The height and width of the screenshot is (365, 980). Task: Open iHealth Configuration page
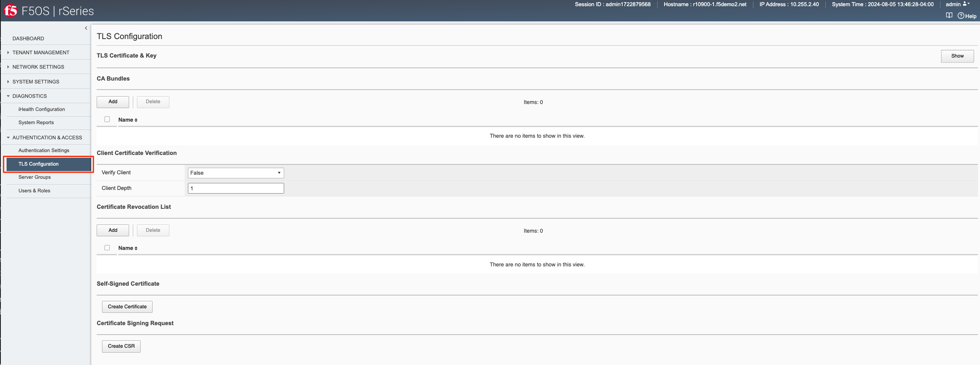[x=42, y=109]
